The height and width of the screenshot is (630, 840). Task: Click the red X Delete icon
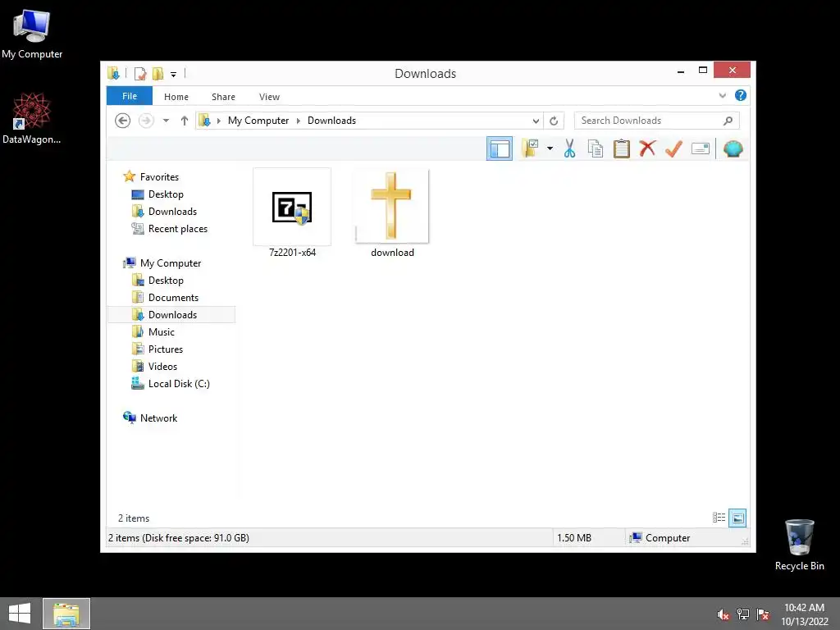click(648, 148)
